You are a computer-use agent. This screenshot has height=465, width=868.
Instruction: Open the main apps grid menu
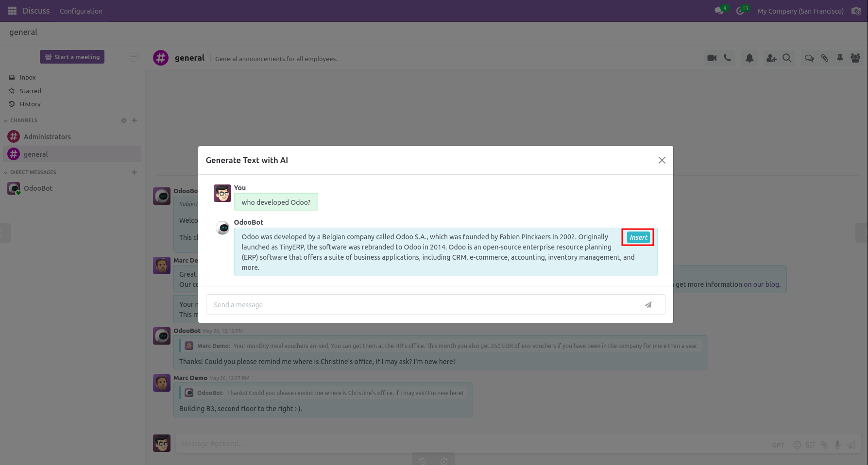[13, 11]
